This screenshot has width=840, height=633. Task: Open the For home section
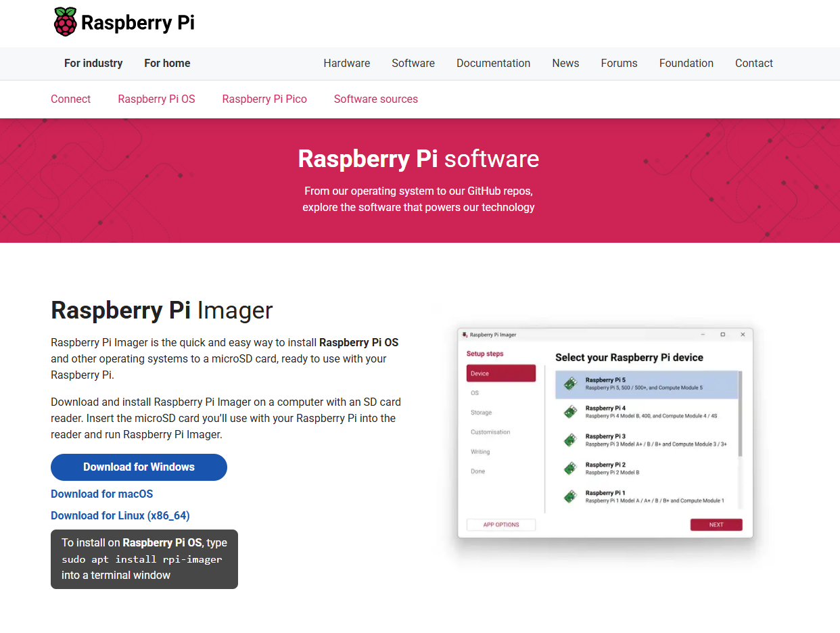pyautogui.click(x=167, y=63)
